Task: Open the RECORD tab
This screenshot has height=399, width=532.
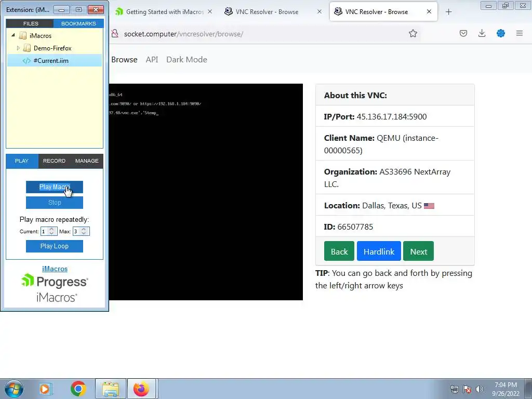Action: click(54, 161)
